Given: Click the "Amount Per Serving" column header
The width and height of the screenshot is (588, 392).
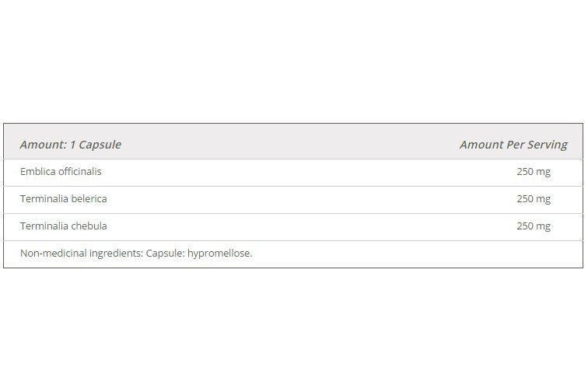Looking at the screenshot, I should (x=513, y=145).
